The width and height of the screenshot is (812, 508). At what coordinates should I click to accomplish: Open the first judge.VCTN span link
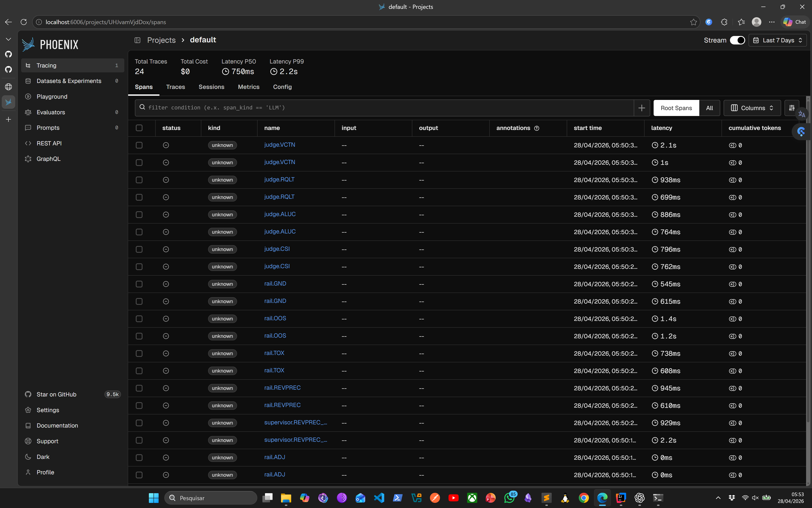[280, 145]
